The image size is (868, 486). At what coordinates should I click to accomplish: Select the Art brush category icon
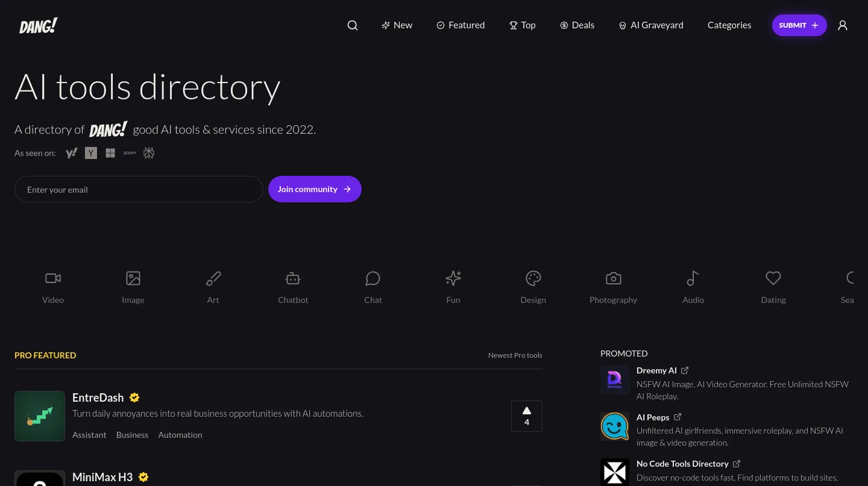click(x=213, y=278)
